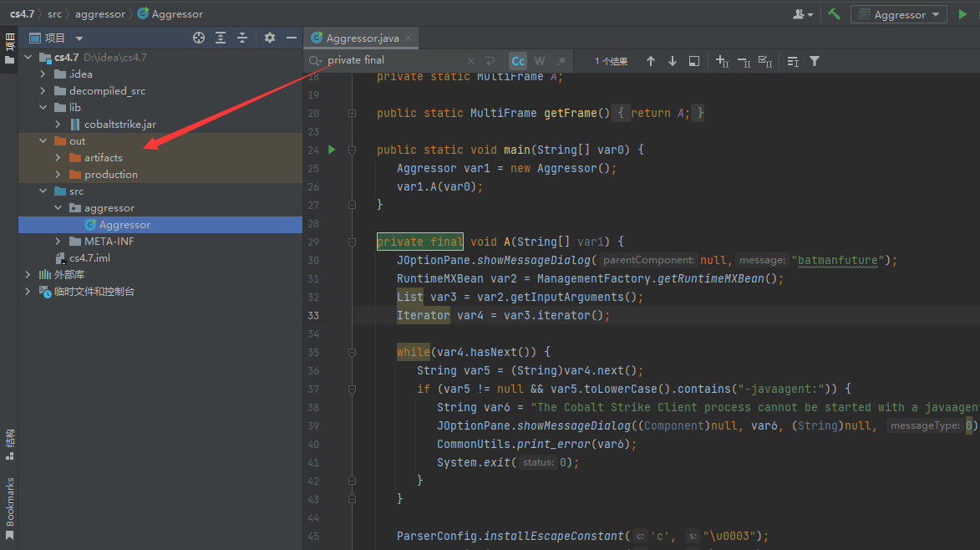Viewport: 980px width, 550px height.
Task: Hide the project tool window
Action: pos(292,38)
